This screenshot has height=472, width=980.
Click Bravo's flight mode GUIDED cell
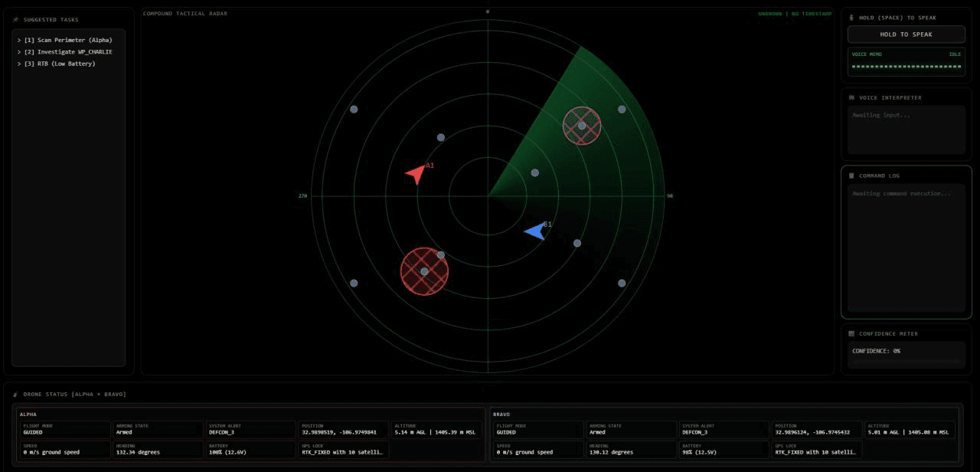538,429
